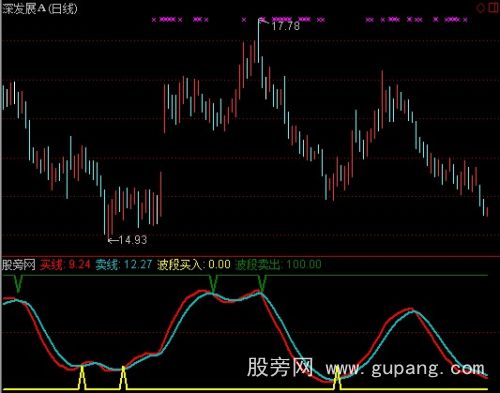Click the 卖线: 12.27 indicator value
Image resolution: width=500 pixels, height=393 pixels.
point(124,265)
